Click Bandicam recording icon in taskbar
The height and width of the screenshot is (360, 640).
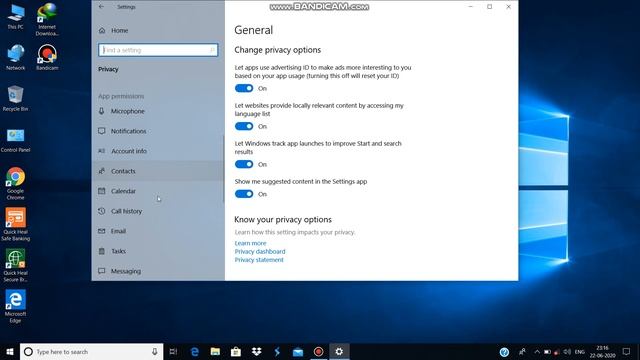pyautogui.click(x=318, y=351)
